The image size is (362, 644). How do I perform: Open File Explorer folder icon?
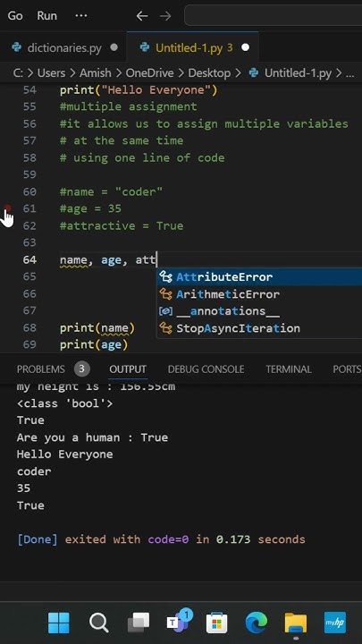[296, 623]
